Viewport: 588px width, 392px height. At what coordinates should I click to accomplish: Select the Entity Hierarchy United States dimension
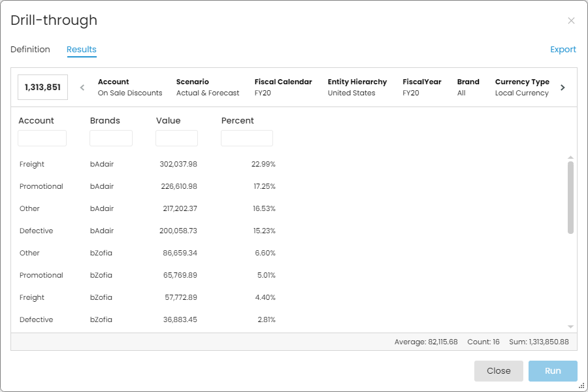(x=357, y=88)
